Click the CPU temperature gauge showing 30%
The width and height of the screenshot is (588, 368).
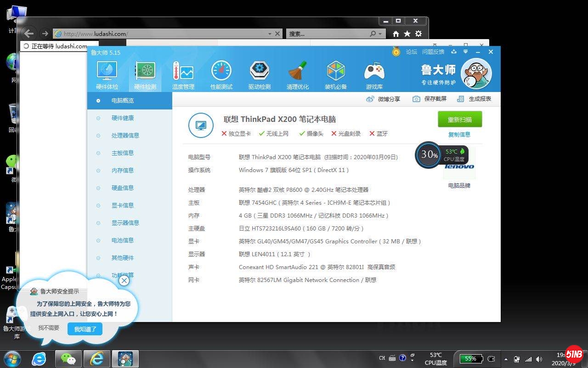click(428, 155)
